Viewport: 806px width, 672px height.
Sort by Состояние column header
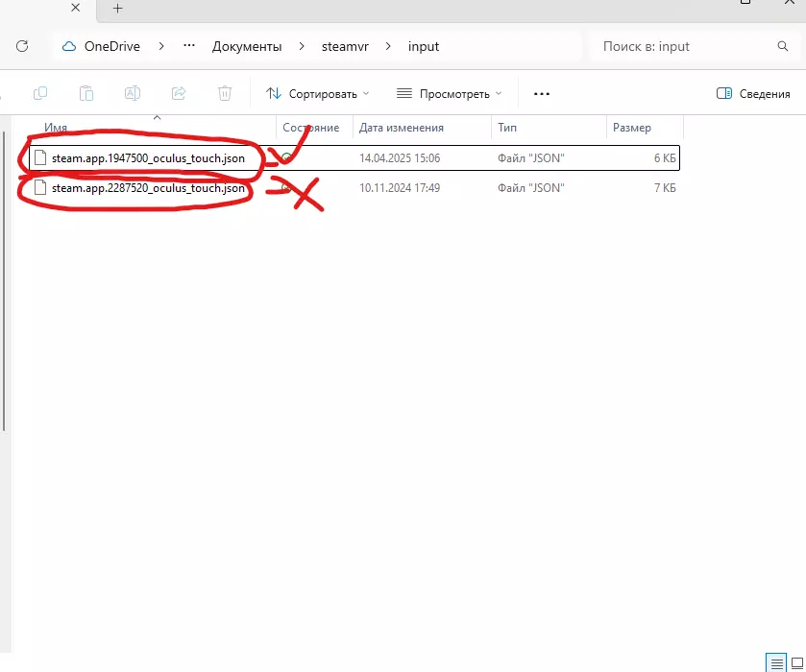pyautogui.click(x=311, y=128)
